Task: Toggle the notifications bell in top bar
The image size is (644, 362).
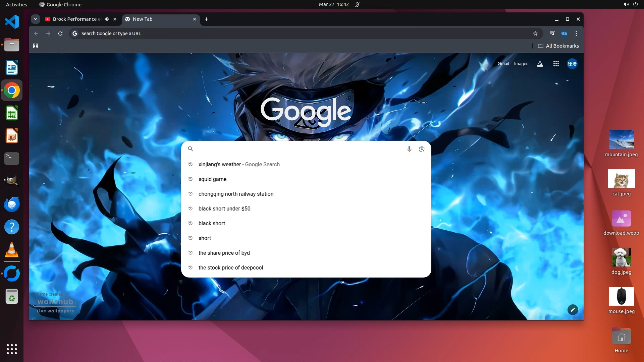Action: [357, 5]
